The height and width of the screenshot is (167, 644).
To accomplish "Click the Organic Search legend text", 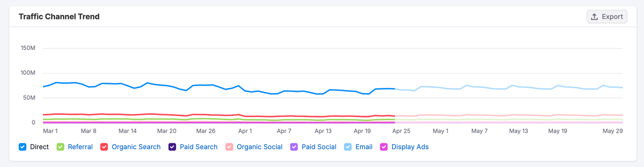I will click(136, 147).
